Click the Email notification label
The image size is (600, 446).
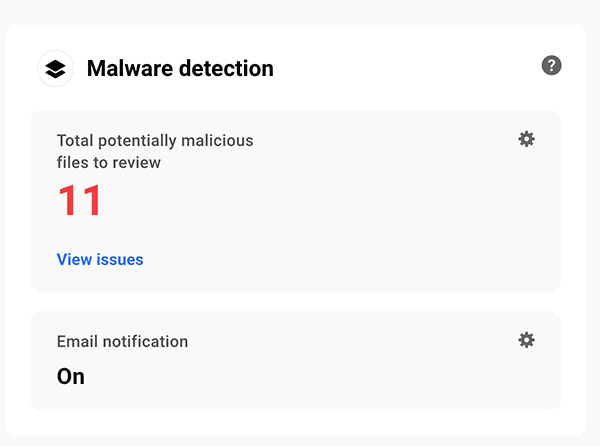click(122, 341)
